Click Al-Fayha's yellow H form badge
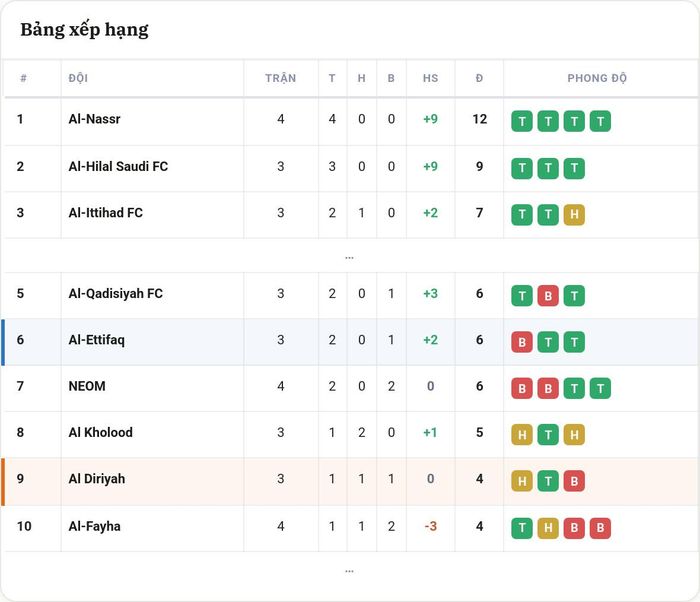The image size is (700, 602). 548,528
